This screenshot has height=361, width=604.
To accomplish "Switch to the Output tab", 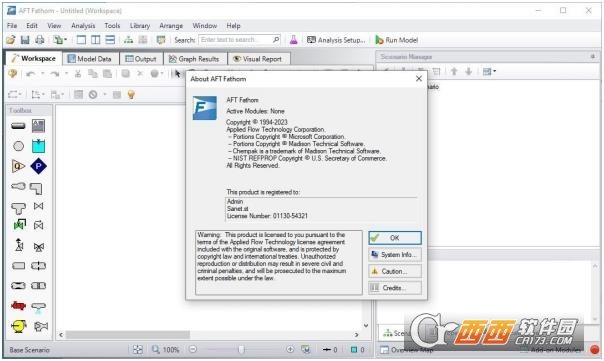I will tap(141, 59).
